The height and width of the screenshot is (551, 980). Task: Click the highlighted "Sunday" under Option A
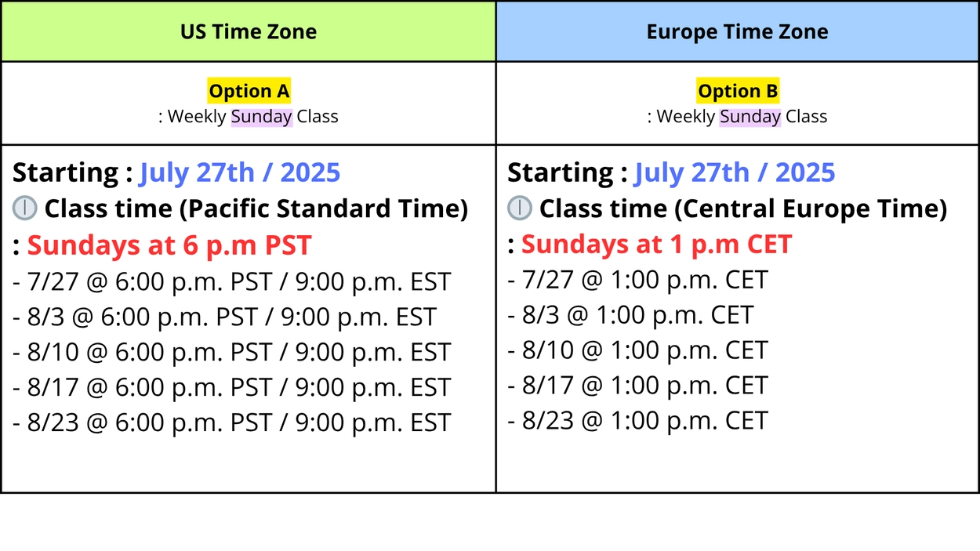261,117
